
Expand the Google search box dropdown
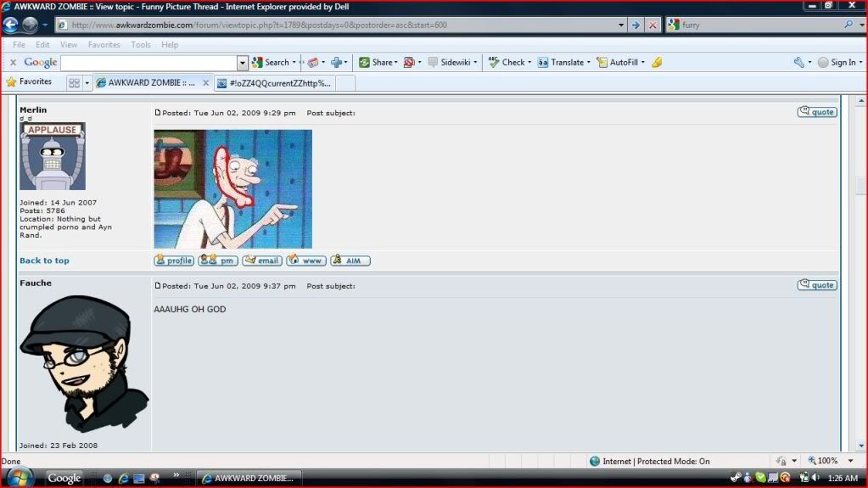pyautogui.click(x=243, y=63)
